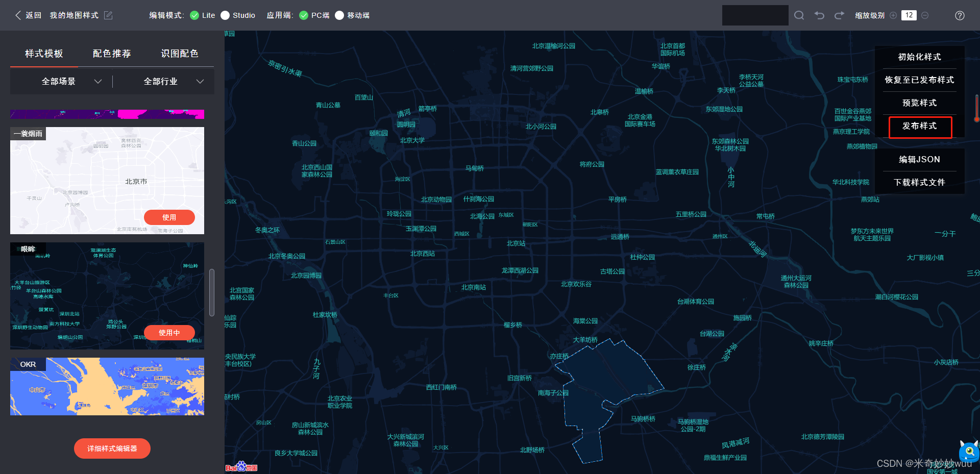Uncheck the PC端 option
Viewport: 980px width, 474px height.
coord(303,15)
